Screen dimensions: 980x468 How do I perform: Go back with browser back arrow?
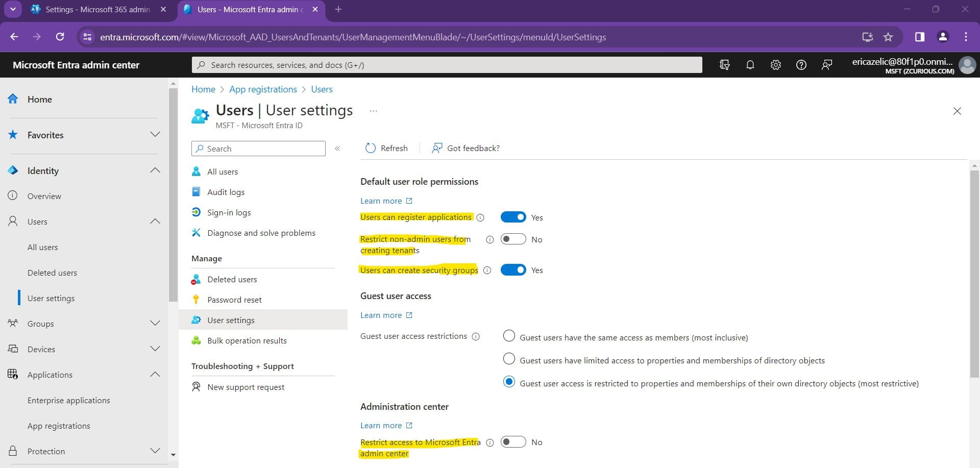pos(14,37)
